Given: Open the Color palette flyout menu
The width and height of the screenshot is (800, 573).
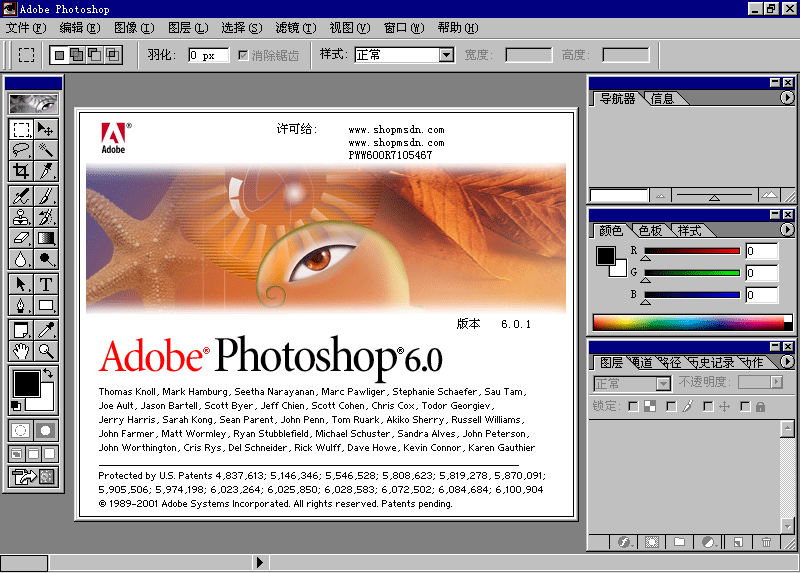Looking at the screenshot, I should [x=787, y=230].
